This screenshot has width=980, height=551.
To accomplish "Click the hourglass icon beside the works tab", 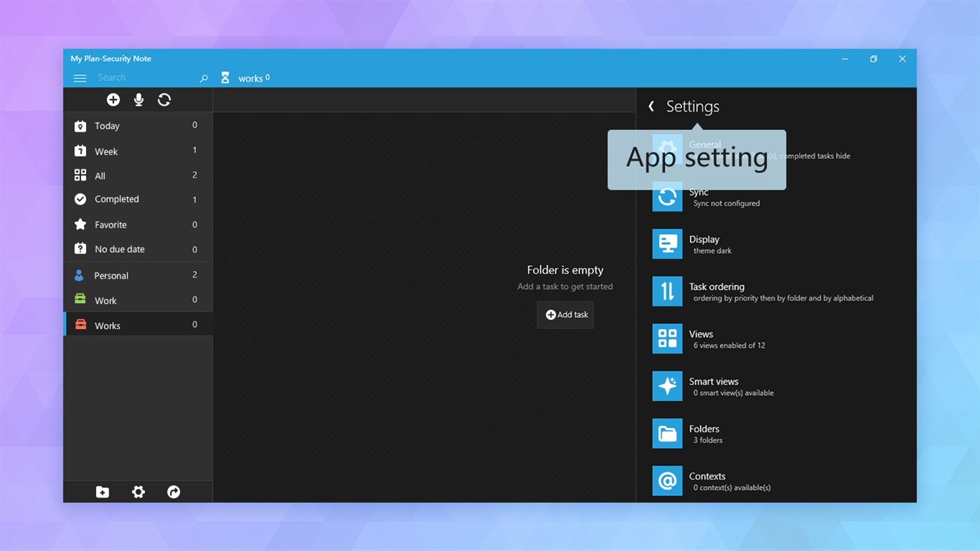I will (225, 77).
